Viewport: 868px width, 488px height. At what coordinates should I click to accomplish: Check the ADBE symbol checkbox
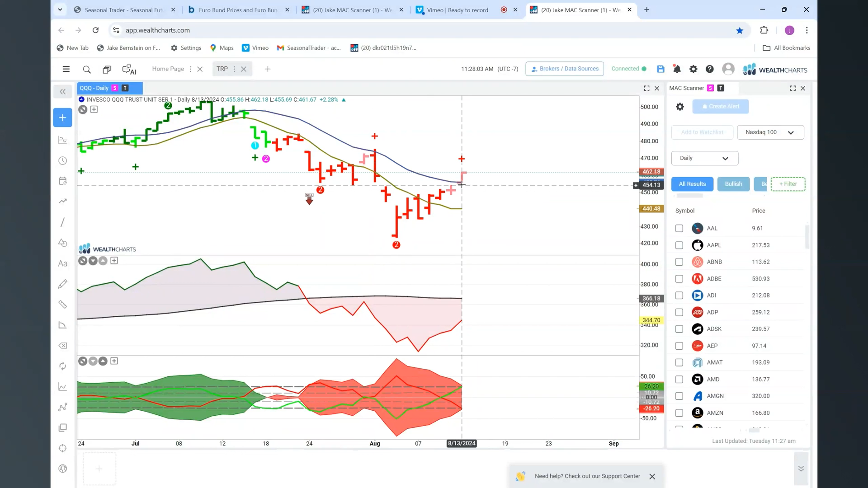pos(679,279)
